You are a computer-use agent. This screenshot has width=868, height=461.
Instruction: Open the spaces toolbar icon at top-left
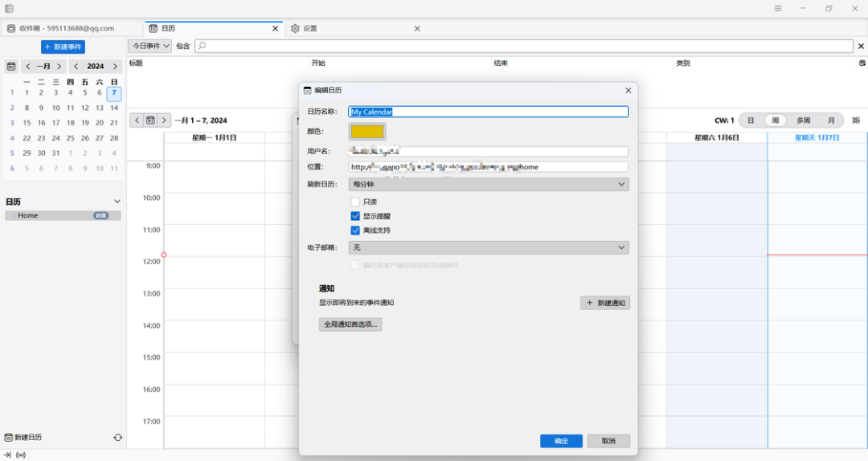pyautogui.click(x=9, y=8)
